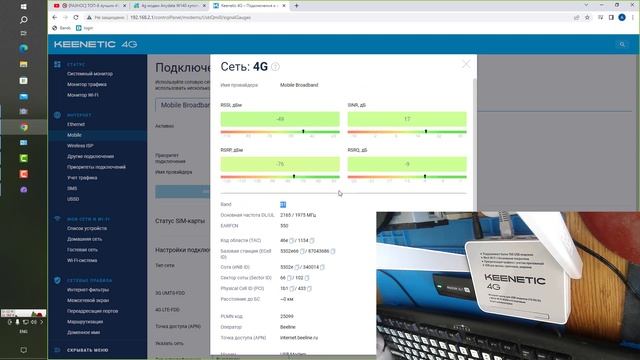640x360 pixels.
Task: Switch to the YouTube browser tab
Action: (x=90, y=6)
